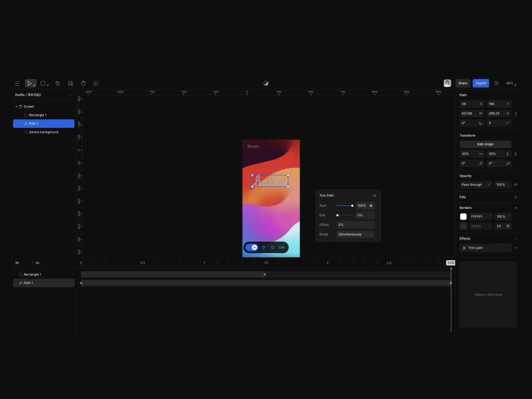Click the blue Export button
Screen dimensions: 532x399
tap(481, 83)
